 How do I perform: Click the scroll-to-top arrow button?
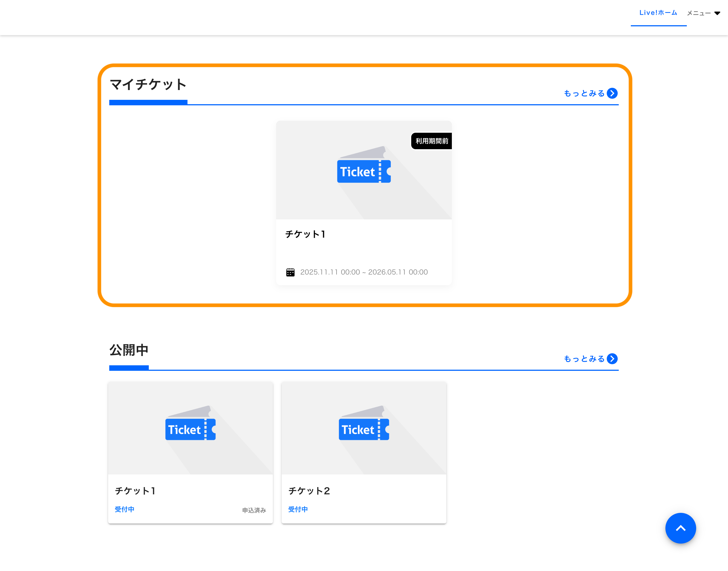pyautogui.click(x=681, y=528)
